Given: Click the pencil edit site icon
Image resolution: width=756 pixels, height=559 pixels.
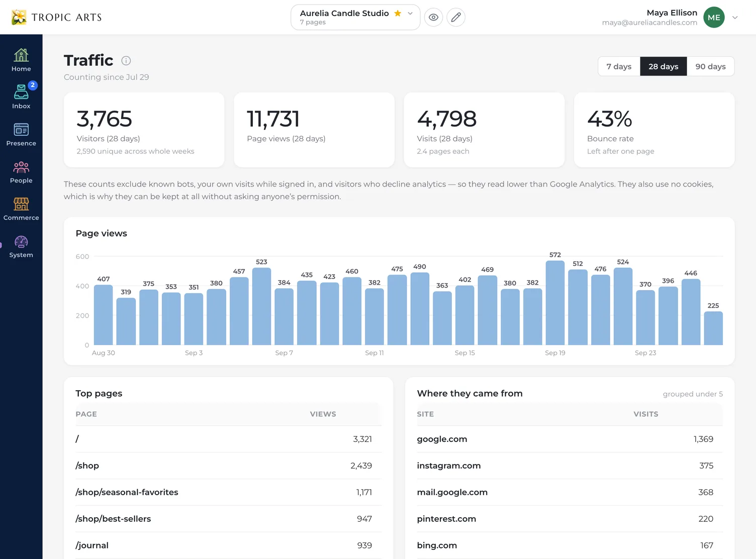Looking at the screenshot, I should (x=456, y=17).
